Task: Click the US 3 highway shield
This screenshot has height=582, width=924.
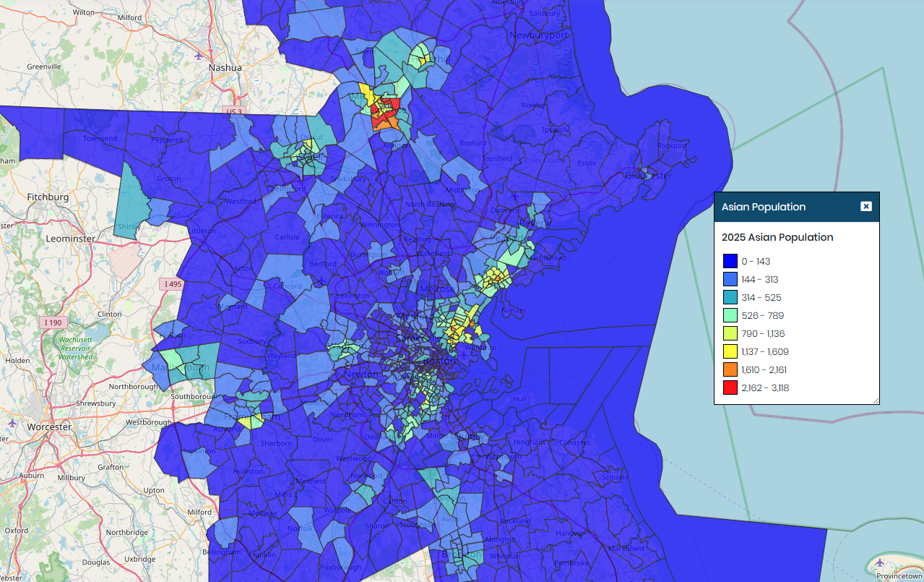Action: pos(235,111)
